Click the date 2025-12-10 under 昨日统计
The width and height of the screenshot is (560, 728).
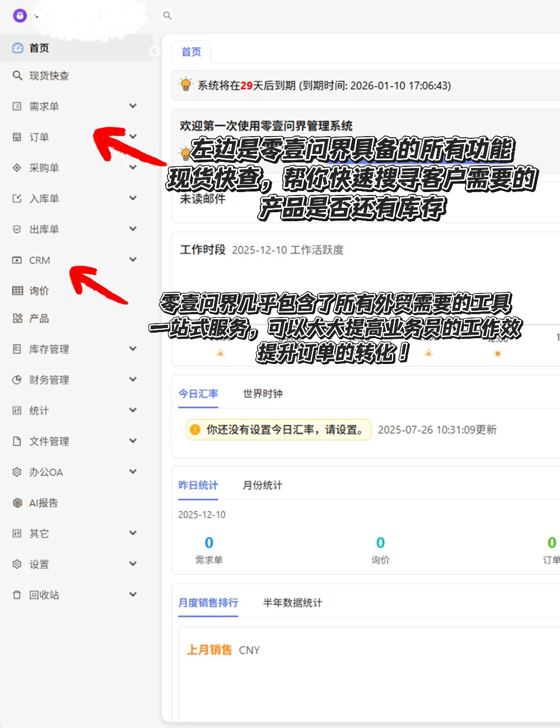[202, 515]
